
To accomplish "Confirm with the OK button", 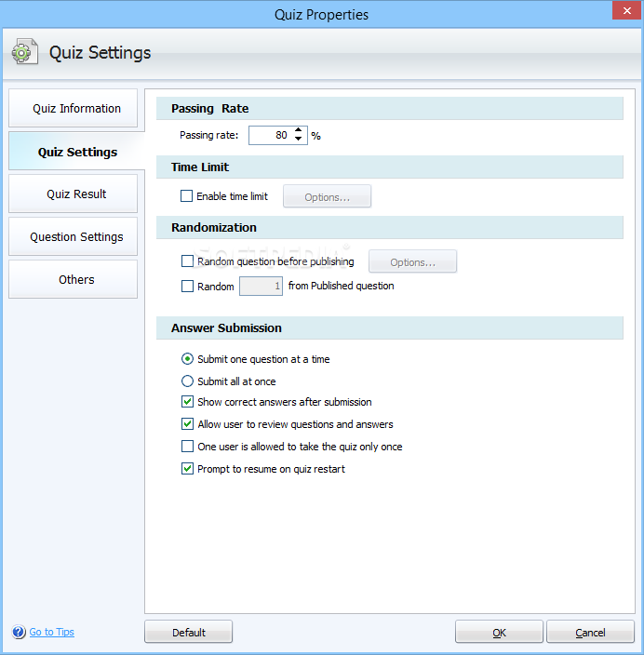I will 499,632.
